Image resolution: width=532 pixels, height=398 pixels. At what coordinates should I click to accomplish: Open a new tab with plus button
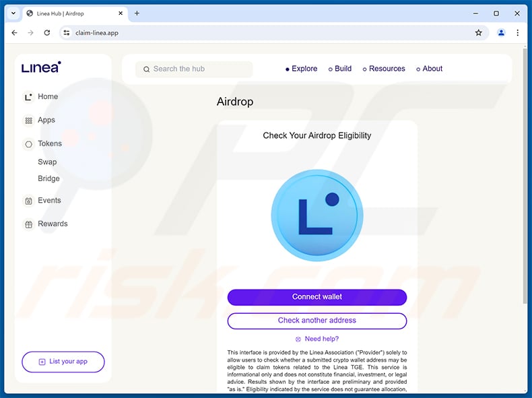tap(137, 13)
